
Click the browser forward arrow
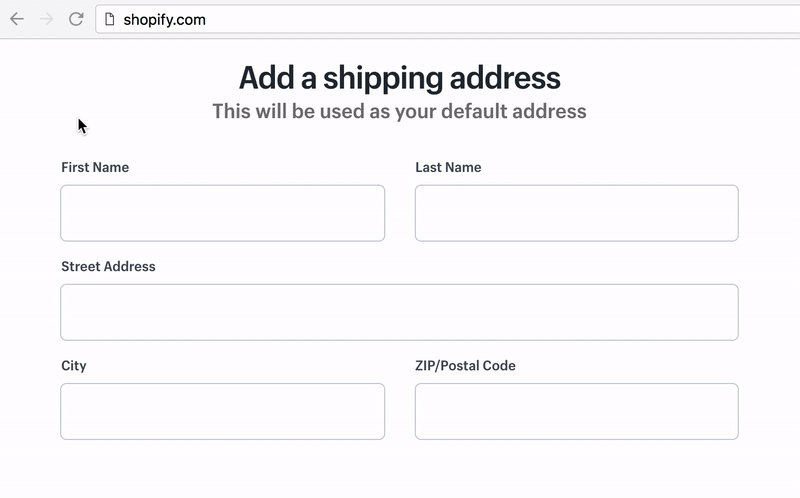click(x=46, y=19)
